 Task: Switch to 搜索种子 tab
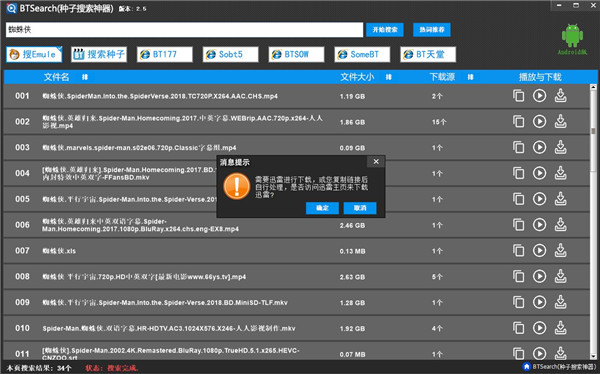[99, 54]
